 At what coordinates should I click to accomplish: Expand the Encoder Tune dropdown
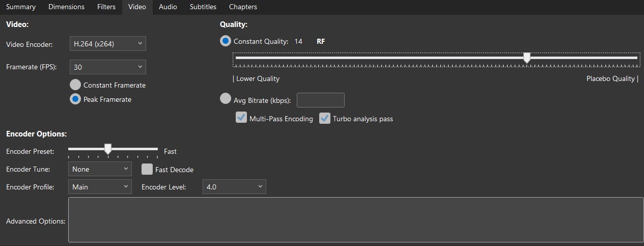point(100,169)
